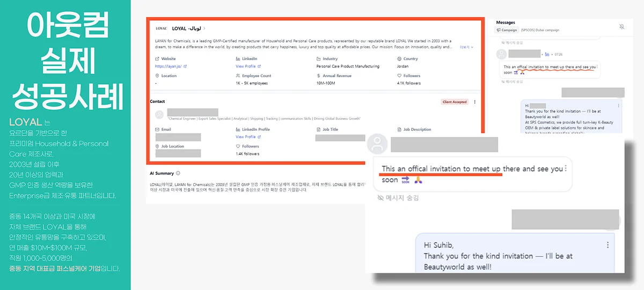Click the 1.4K followers value
The image size is (644, 290).
coord(247,154)
